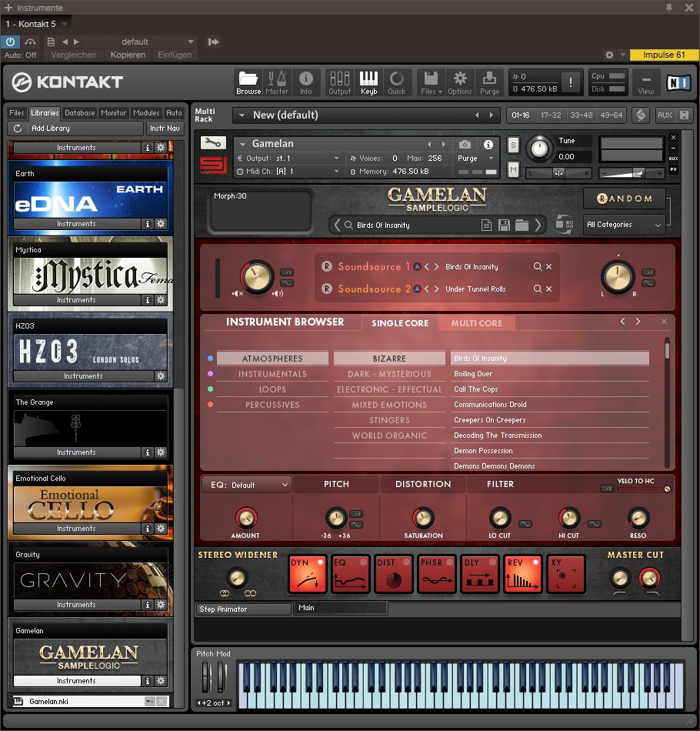Image resolution: width=700 pixels, height=731 pixels.
Task: Open the EQ Default preset dropdown
Action: point(247,485)
